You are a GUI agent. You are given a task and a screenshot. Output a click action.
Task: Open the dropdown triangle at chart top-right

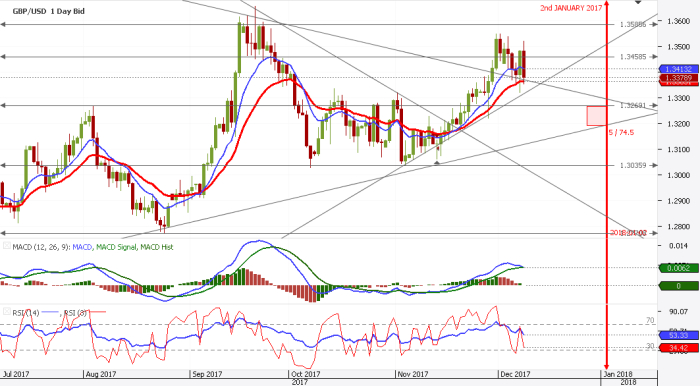click(x=638, y=3)
